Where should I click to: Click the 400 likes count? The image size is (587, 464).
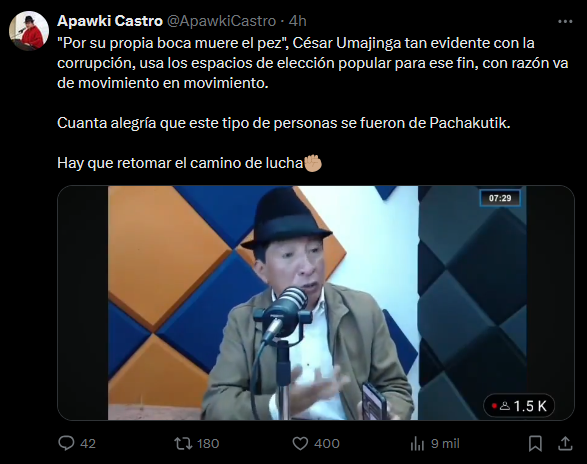coord(327,444)
